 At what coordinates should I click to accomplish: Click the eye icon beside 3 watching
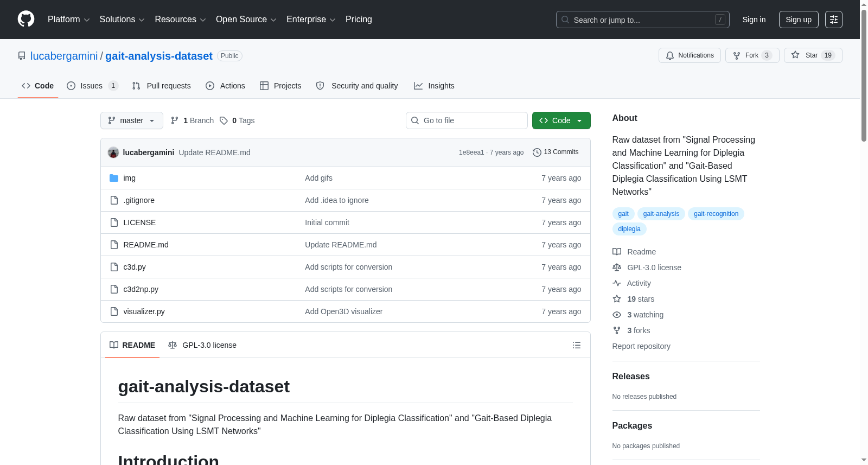617,315
